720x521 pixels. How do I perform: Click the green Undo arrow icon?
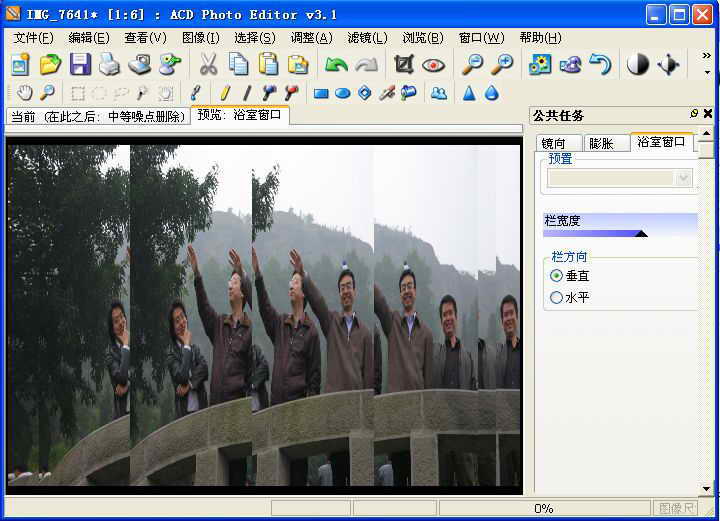click(x=337, y=65)
